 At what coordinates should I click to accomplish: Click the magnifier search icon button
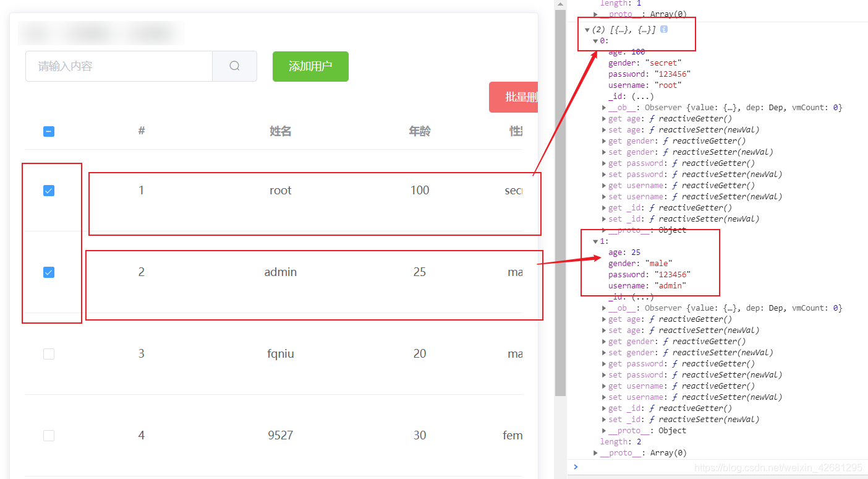[234, 66]
